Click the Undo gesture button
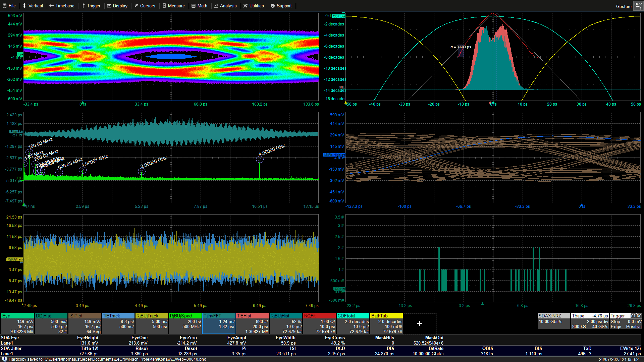 (638, 6)
